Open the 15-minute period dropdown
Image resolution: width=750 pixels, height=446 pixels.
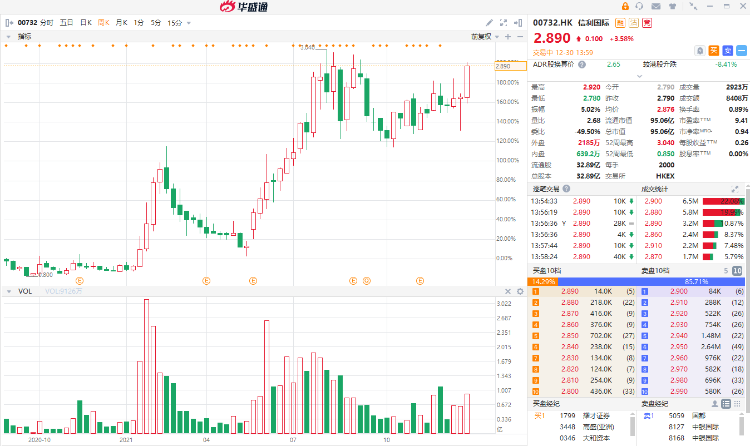click(x=177, y=22)
